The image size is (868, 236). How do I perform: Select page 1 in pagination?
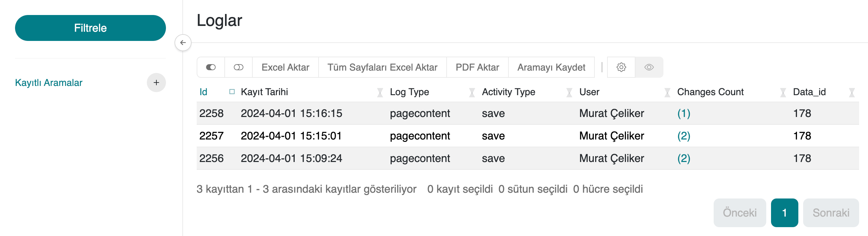[784, 213]
